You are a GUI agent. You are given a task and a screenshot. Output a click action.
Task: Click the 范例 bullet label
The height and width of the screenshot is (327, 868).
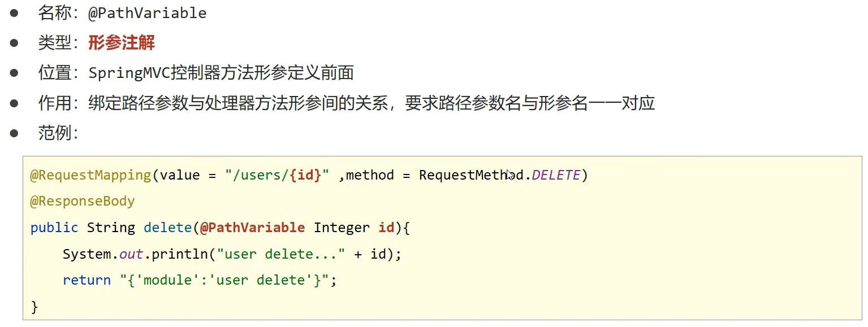pyautogui.click(x=58, y=133)
